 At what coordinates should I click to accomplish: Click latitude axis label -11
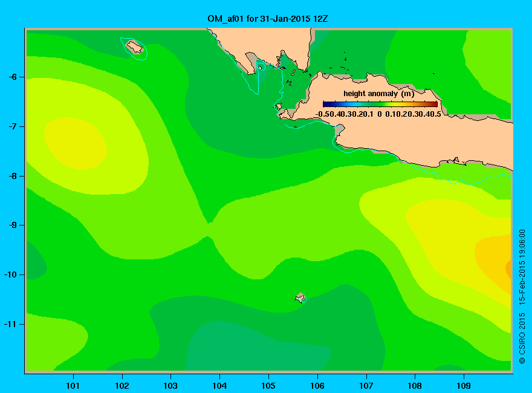(10, 324)
